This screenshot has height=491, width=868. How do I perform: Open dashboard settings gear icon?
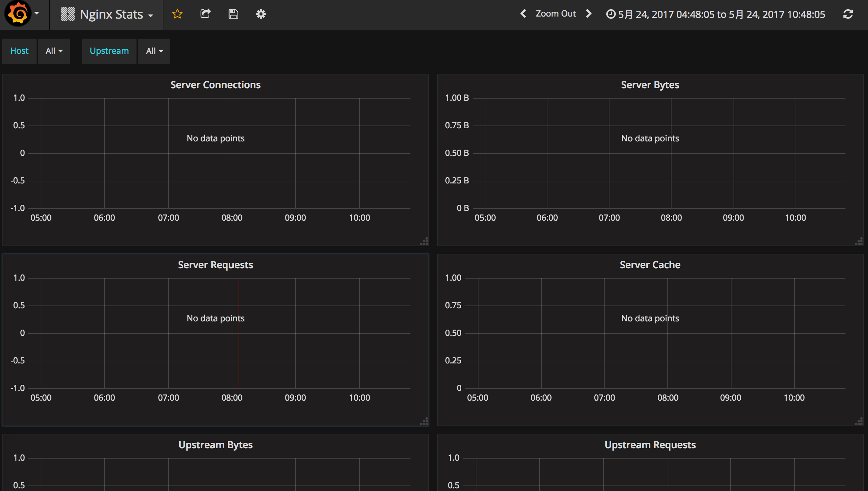point(261,14)
